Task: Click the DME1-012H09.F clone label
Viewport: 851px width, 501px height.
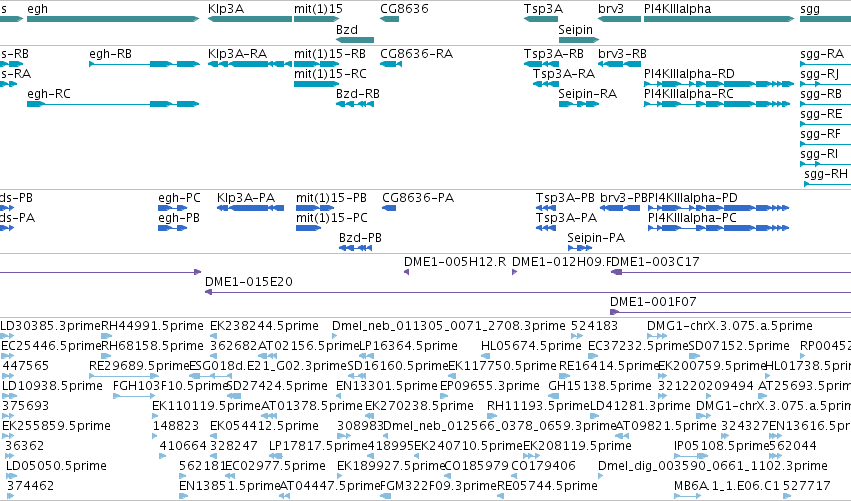Action: point(562,262)
